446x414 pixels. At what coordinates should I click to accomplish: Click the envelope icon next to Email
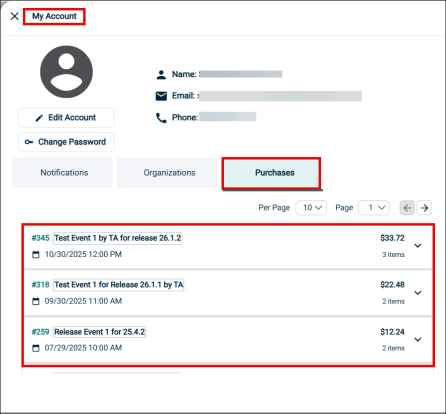(x=161, y=96)
